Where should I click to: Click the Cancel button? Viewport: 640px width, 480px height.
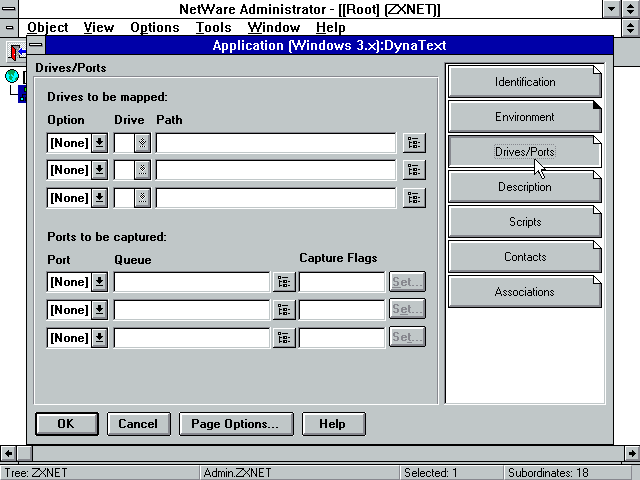pos(138,424)
